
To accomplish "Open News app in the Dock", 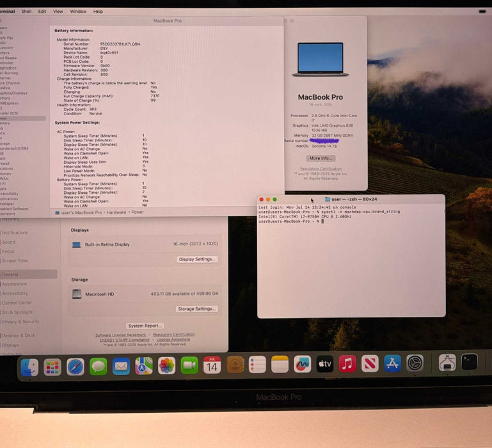I will click(370, 364).
